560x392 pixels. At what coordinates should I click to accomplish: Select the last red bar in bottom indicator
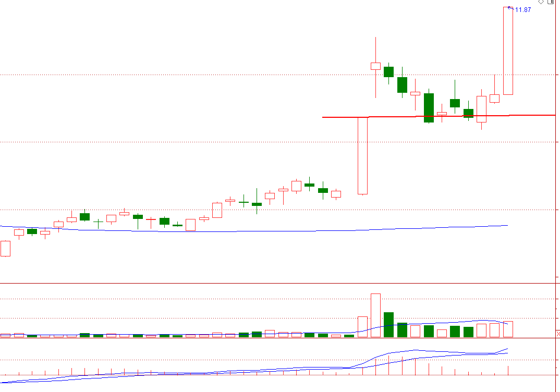[508, 370]
